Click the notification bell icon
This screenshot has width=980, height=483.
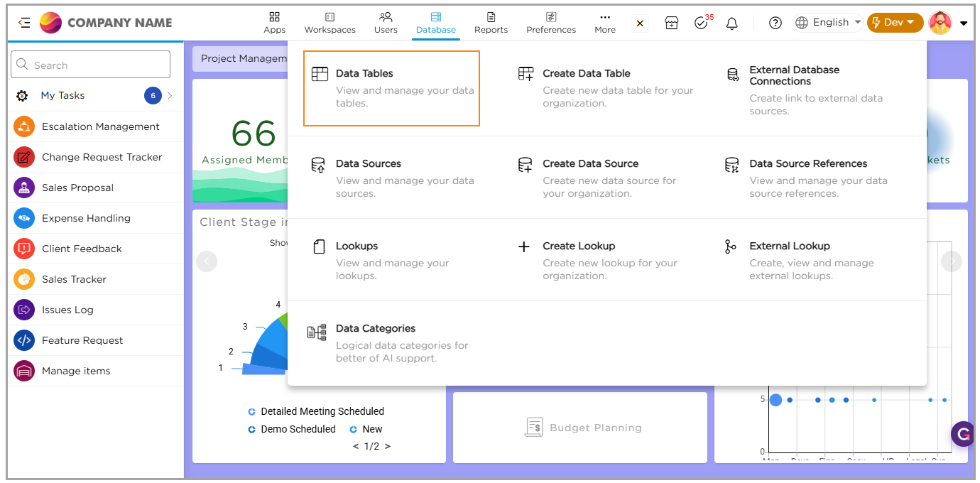pos(731,23)
